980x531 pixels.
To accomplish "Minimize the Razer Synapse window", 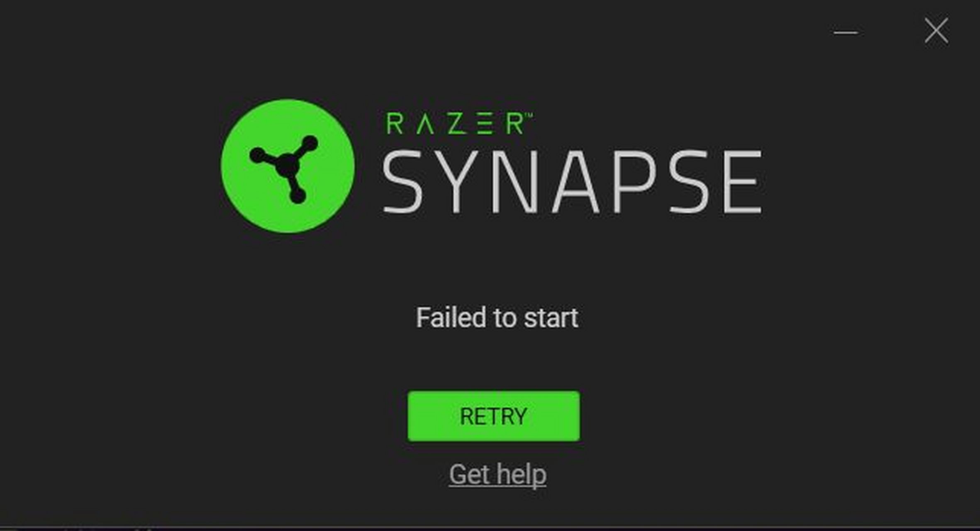I will click(x=846, y=32).
